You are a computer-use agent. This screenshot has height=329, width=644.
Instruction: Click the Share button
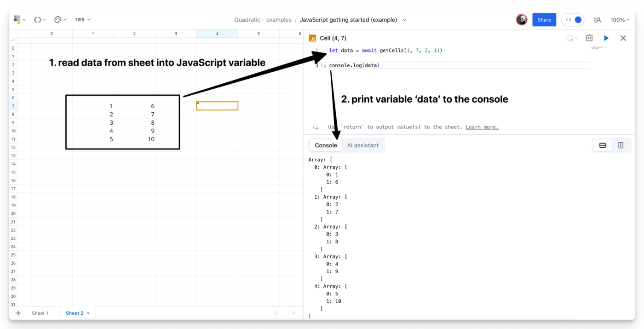[x=544, y=19]
